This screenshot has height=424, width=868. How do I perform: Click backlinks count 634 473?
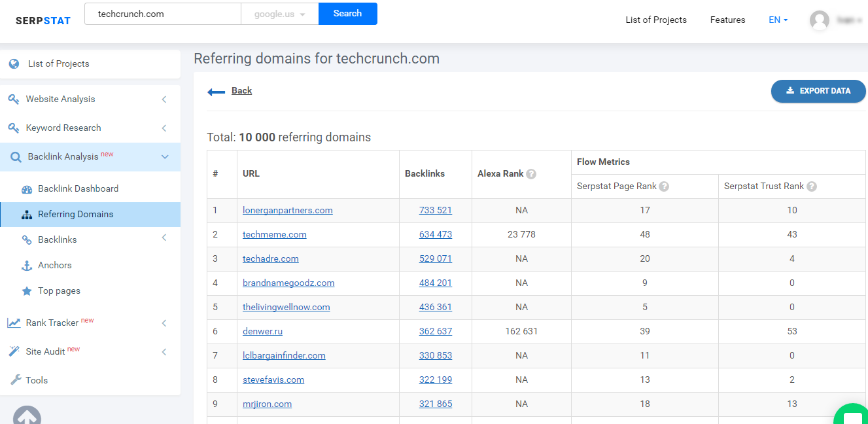tap(436, 235)
